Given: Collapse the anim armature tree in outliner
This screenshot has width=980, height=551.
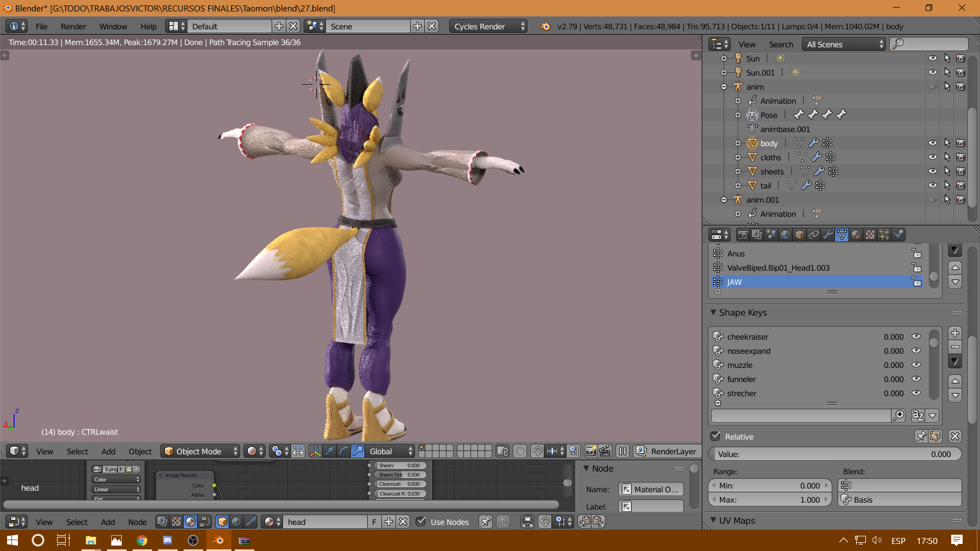Looking at the screenshot, I should 724,86.
